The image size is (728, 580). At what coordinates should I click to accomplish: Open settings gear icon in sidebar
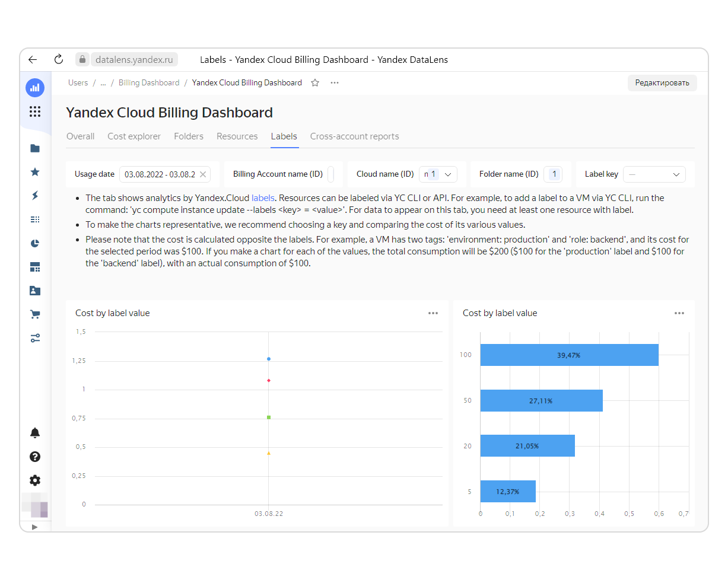tap(35, 480)
